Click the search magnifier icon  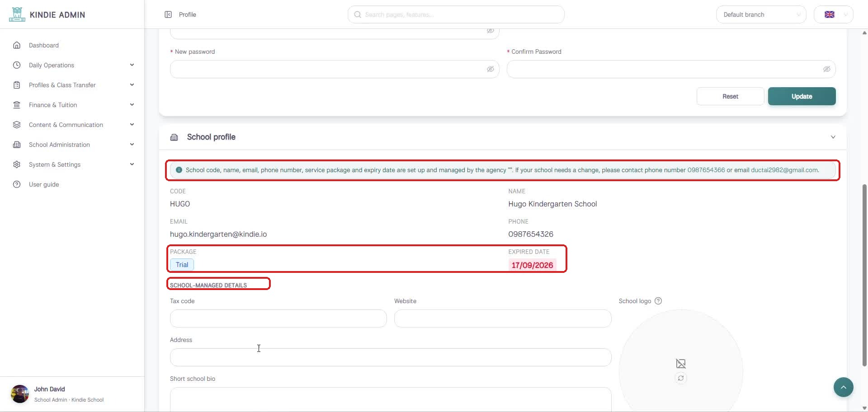pos(358,14)
